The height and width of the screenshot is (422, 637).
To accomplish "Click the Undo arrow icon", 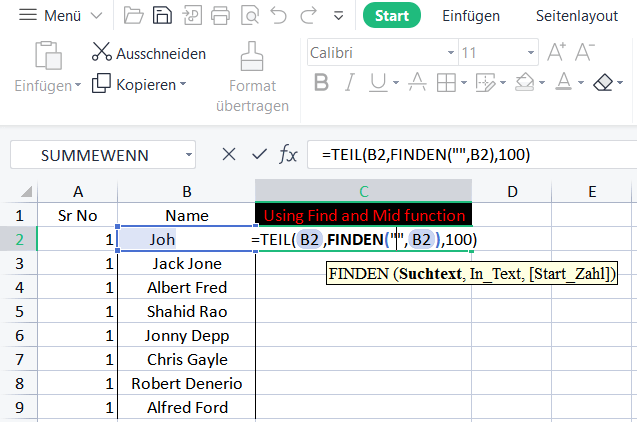I will [279, 15].
